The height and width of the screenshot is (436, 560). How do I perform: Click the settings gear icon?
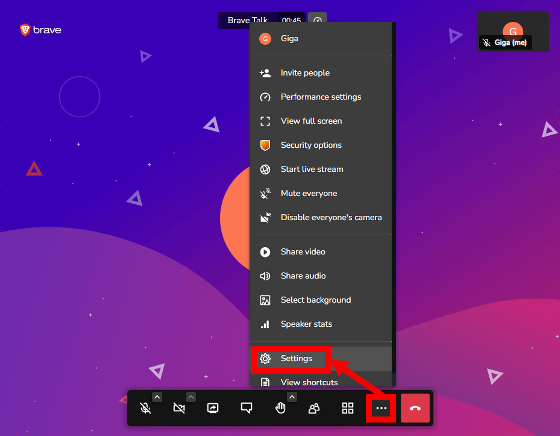pos(265,358)
